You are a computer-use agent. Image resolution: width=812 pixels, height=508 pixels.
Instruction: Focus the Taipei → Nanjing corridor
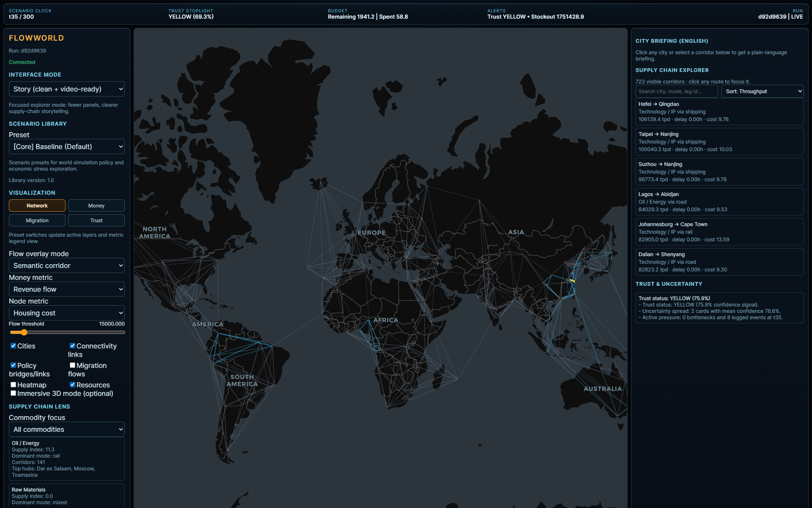coord(719,142)
